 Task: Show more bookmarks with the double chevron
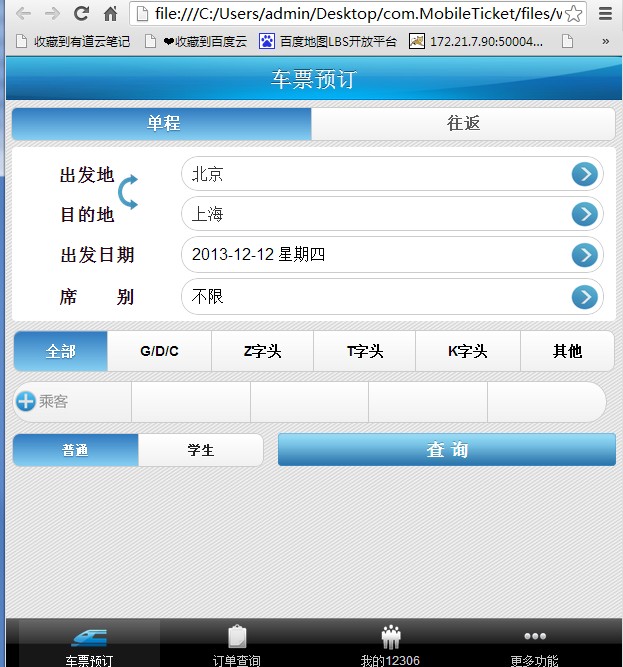pos(606,41)
